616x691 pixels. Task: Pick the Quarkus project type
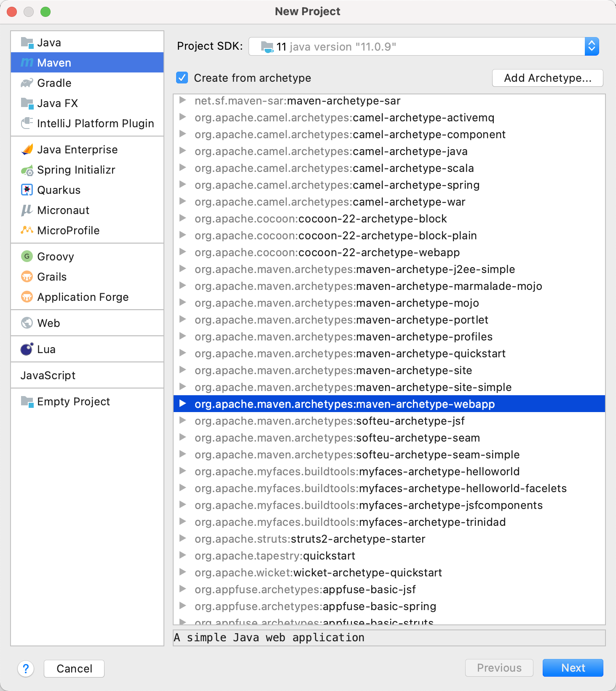click(x=87, y=190)
